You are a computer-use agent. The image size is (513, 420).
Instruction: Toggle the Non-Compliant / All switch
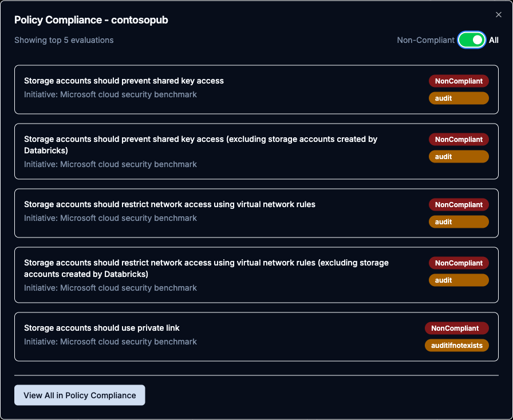(471, 40)
